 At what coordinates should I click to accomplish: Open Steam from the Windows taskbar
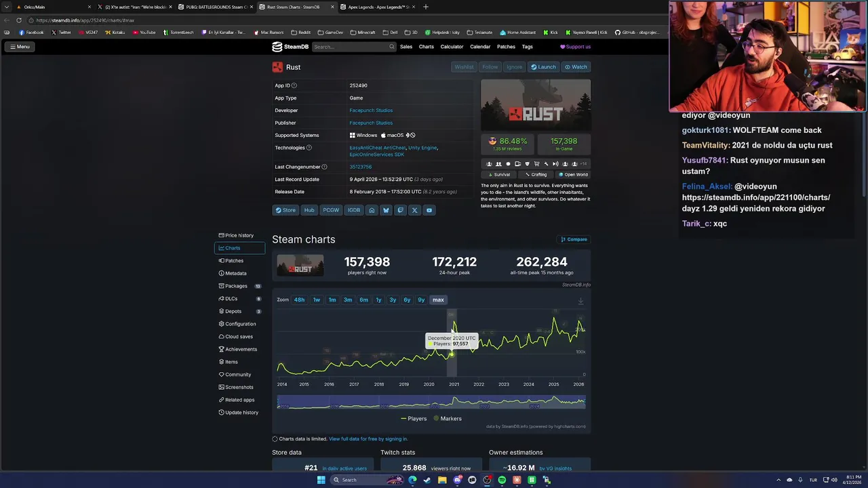tap(427, 480)
